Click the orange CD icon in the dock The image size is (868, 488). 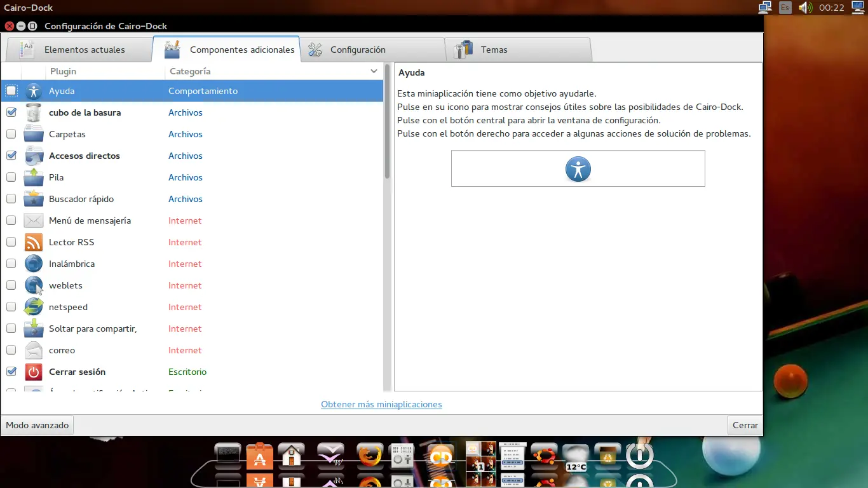pyautogui.click(x=440, y=456)
